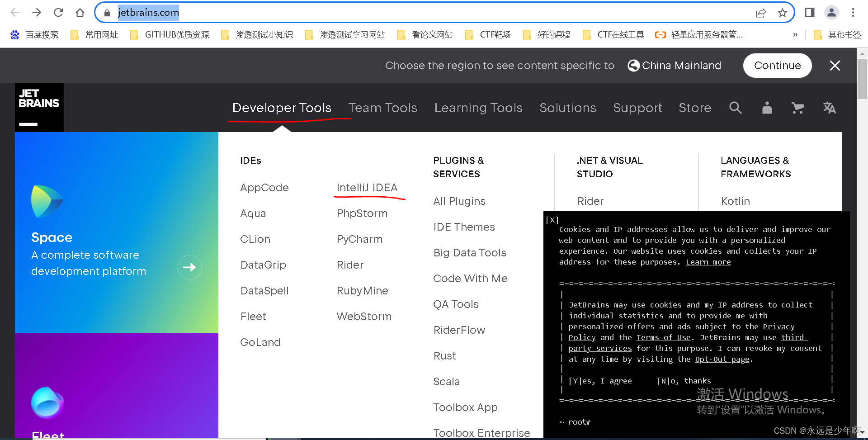Open the 轻量应用服务器管 bookmark
The width and height of the screenshot is (868, 440).
point(699,35)
